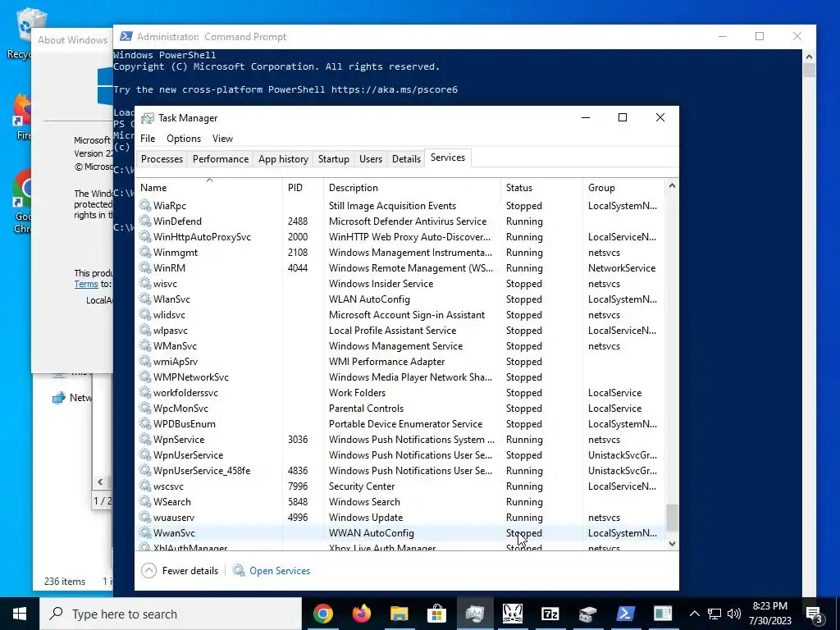Select the WlanSvc service row

click(400, 299)
